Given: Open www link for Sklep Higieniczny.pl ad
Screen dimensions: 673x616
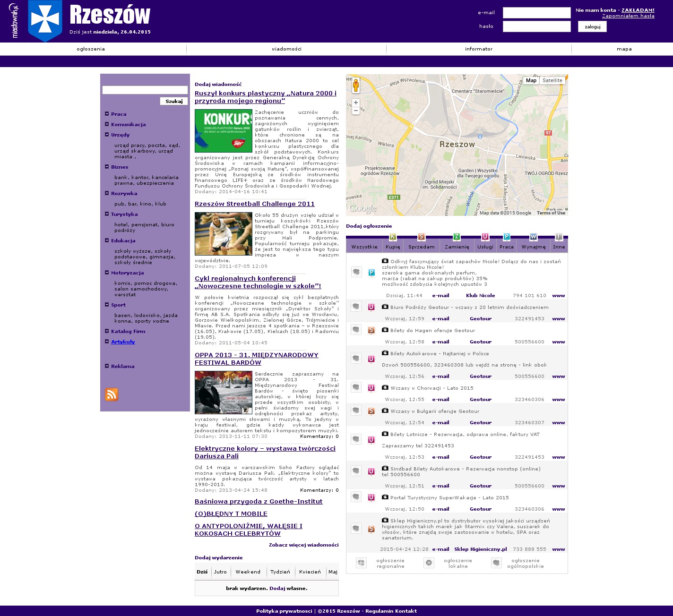Looking at the screenshot, I should click(x=559, y=549).
